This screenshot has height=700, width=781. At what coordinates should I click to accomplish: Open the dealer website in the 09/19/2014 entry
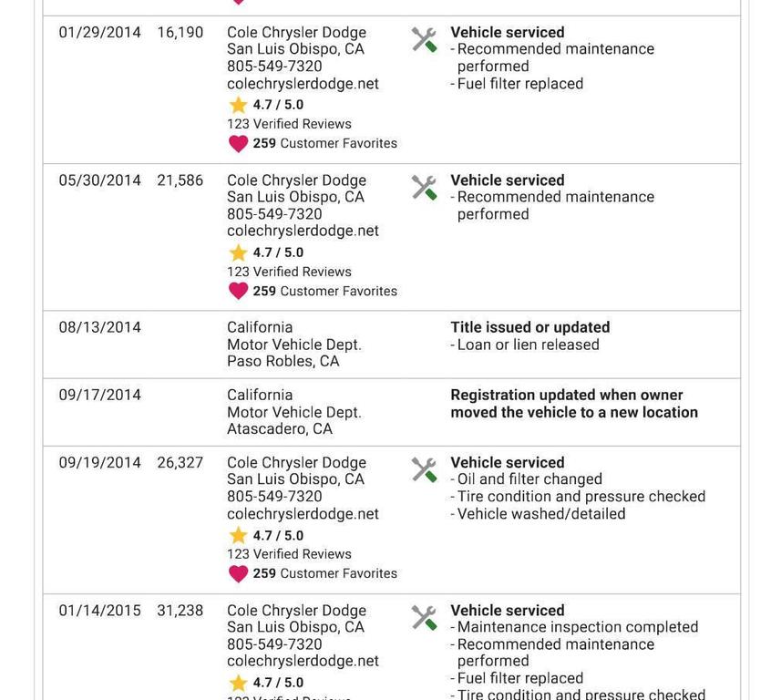tap(303, 514)
